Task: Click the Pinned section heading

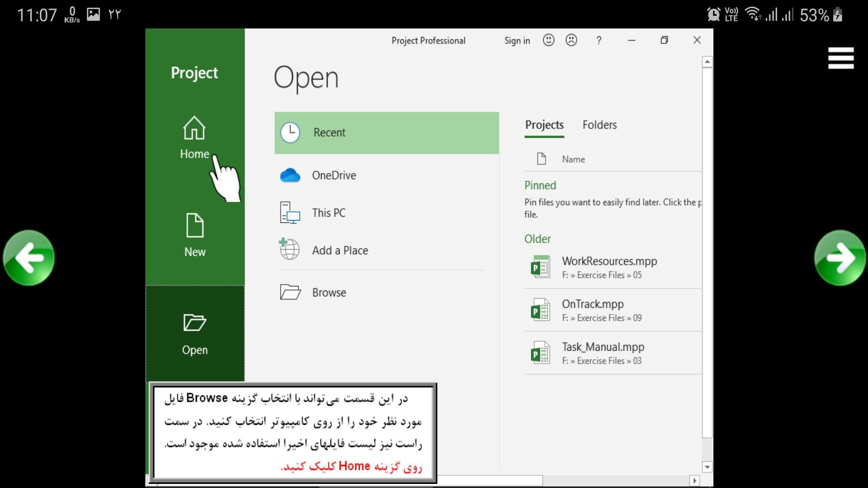Action: 540,185
